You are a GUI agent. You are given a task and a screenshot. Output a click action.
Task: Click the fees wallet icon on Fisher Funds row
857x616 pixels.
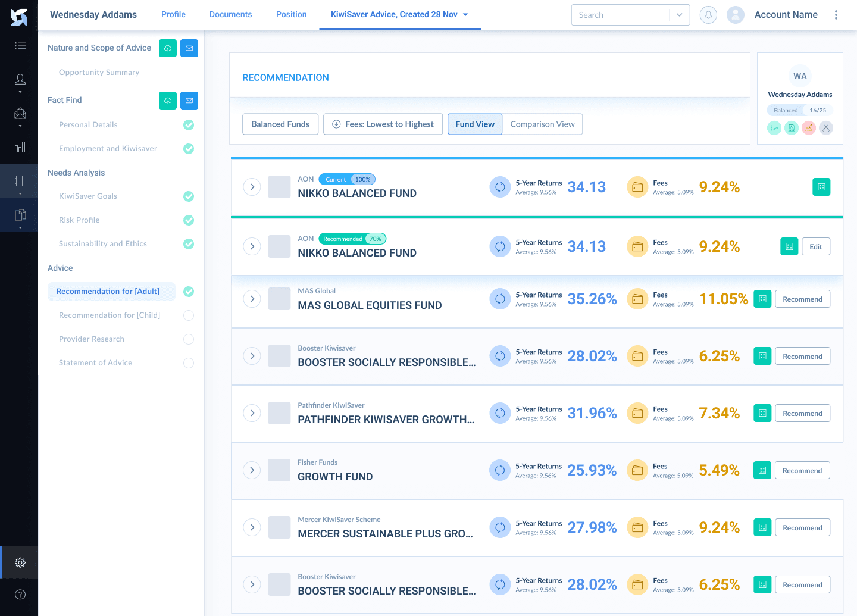click(x=637, y=470)
